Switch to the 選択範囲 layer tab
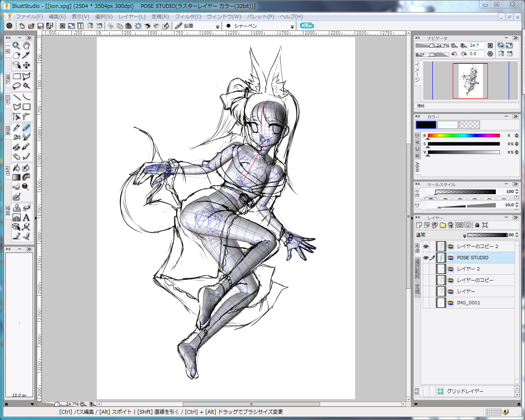This screenshot has width=525, height=420. click(417, 269)
